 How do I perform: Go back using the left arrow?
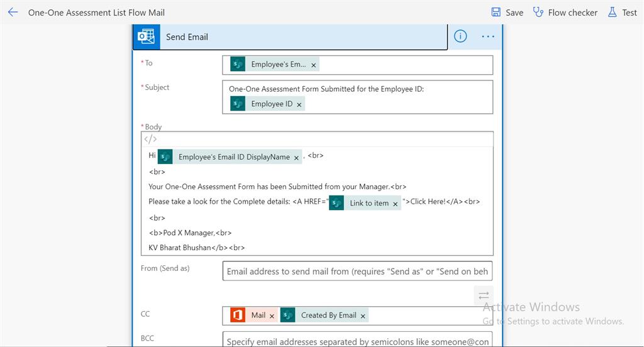(x=13, y=13)
